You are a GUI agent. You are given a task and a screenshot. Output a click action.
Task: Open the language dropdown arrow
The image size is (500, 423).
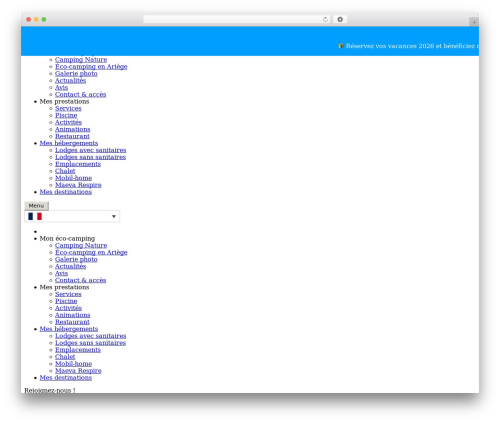(114, 217)
